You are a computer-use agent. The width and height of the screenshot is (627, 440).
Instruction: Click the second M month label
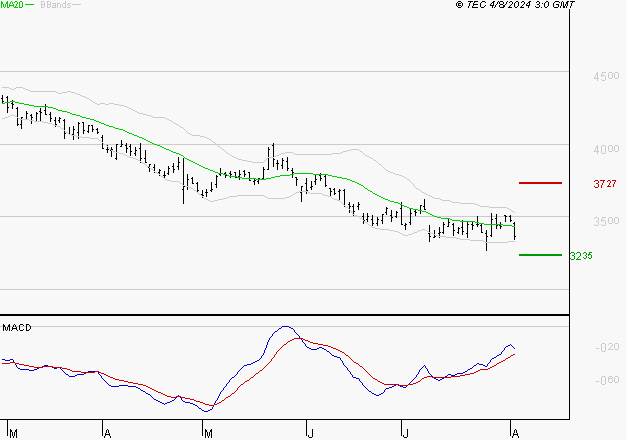(208, 433)
